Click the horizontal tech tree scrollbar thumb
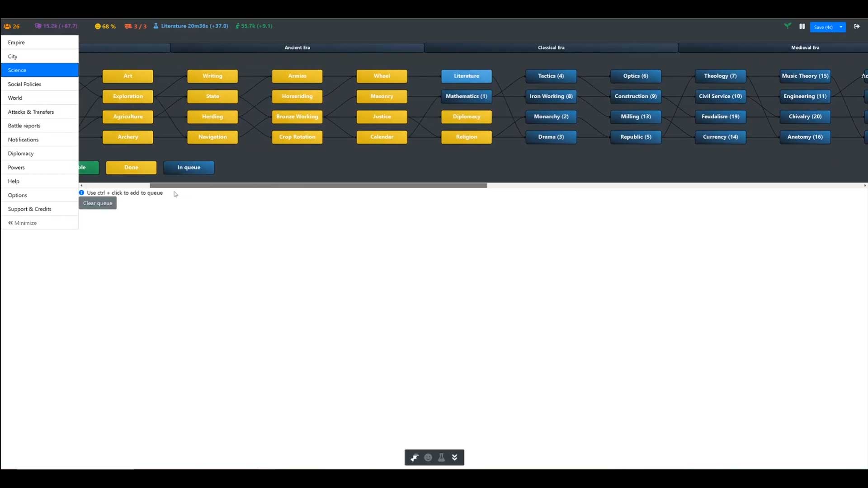868x488 pixels. point(318,185)
